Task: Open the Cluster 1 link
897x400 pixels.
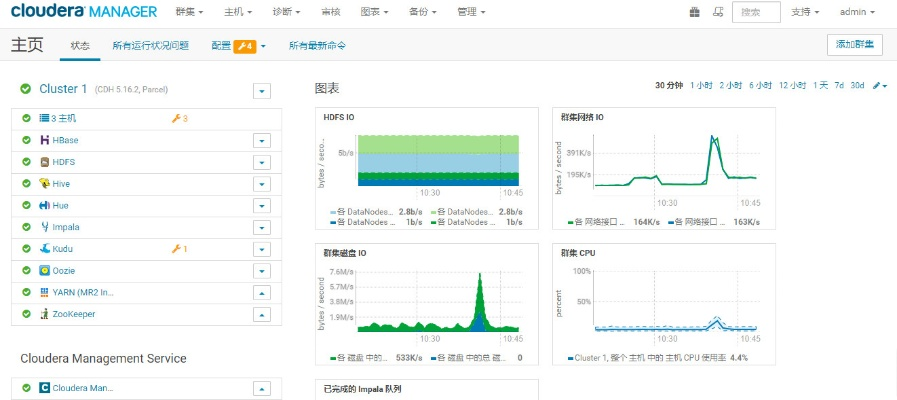Action: coord(63,89)
